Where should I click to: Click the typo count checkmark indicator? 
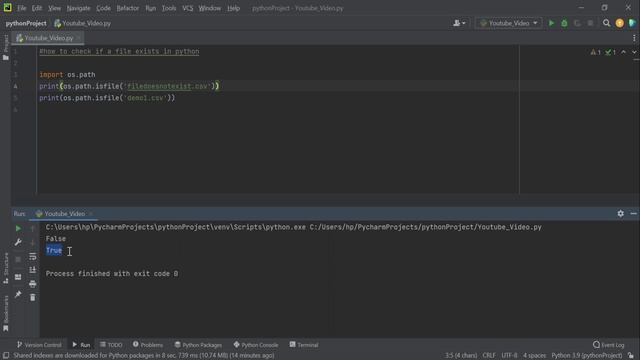611,52
